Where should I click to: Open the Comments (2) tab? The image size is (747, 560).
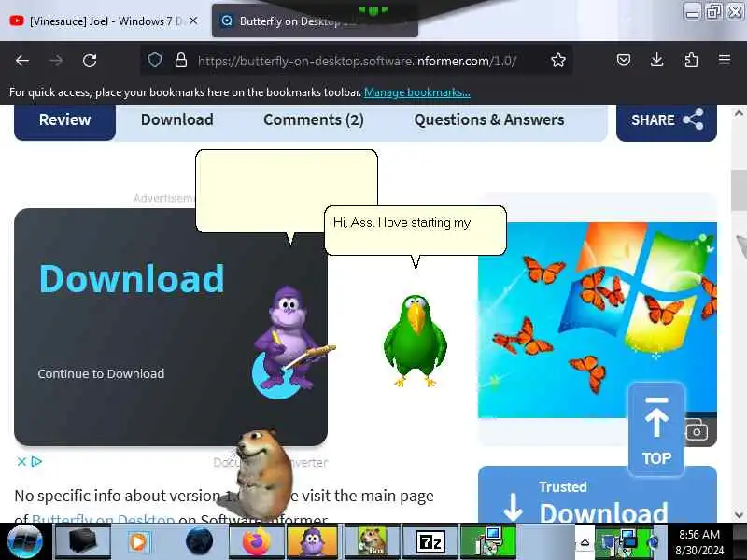(314, 120)
